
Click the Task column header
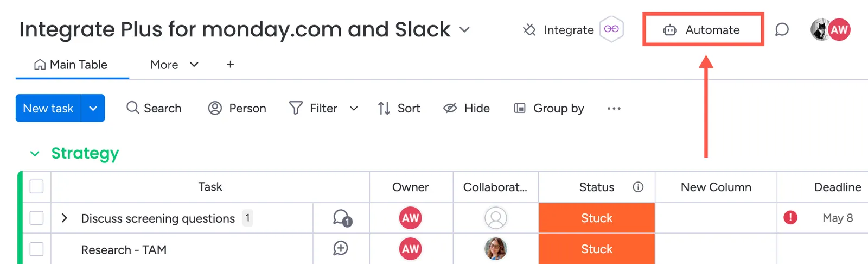pos(210,187)
